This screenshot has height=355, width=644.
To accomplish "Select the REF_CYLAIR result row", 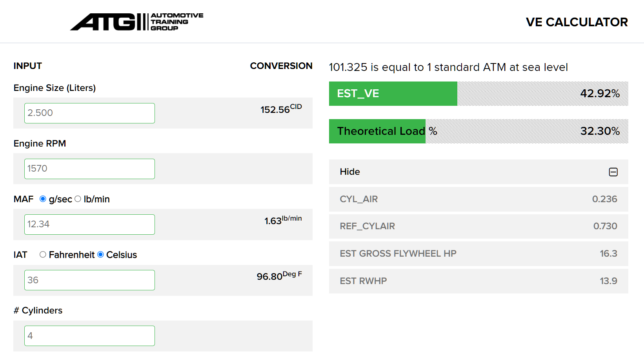I will [478, 226].
